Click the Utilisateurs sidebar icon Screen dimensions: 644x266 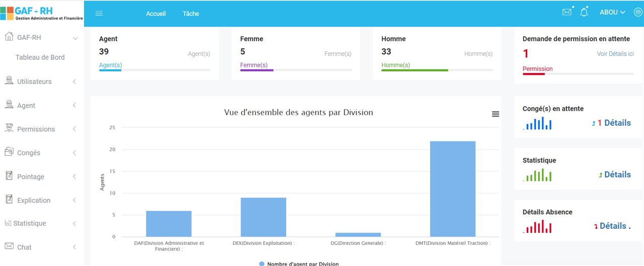tap(9, 80)
